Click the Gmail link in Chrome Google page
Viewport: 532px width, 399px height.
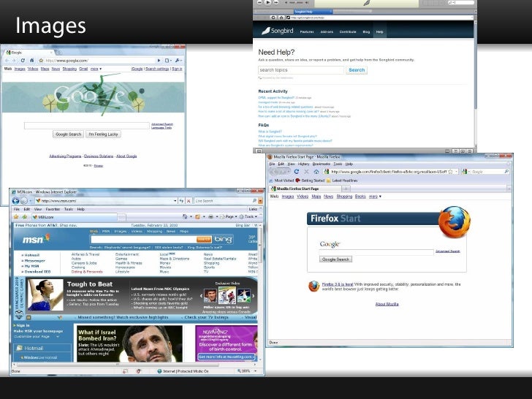coord(83,69)
